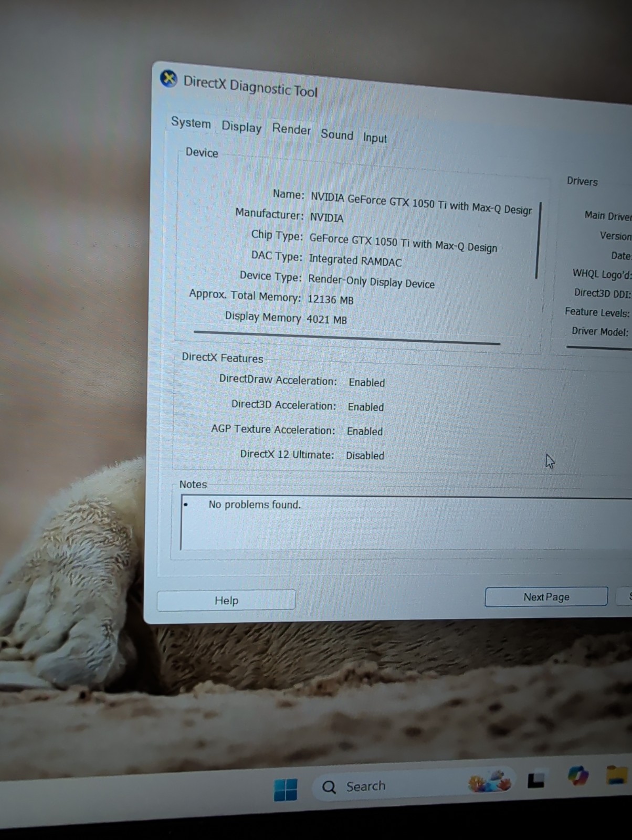Click the 'Drivers' group heading

(582, 182)
